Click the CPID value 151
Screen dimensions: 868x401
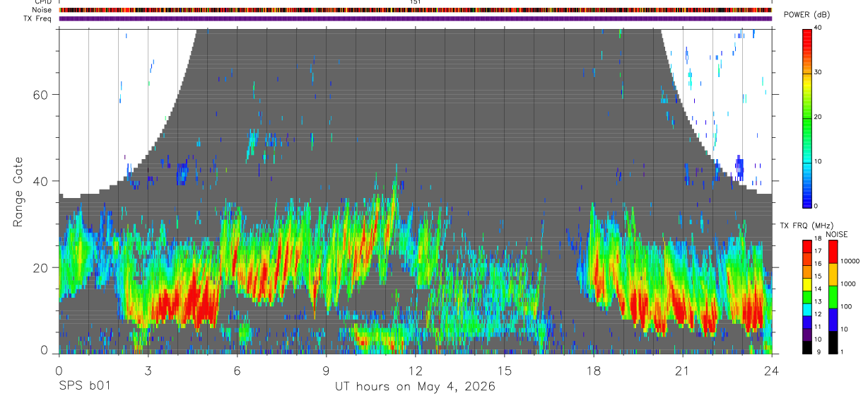point(415,2)
